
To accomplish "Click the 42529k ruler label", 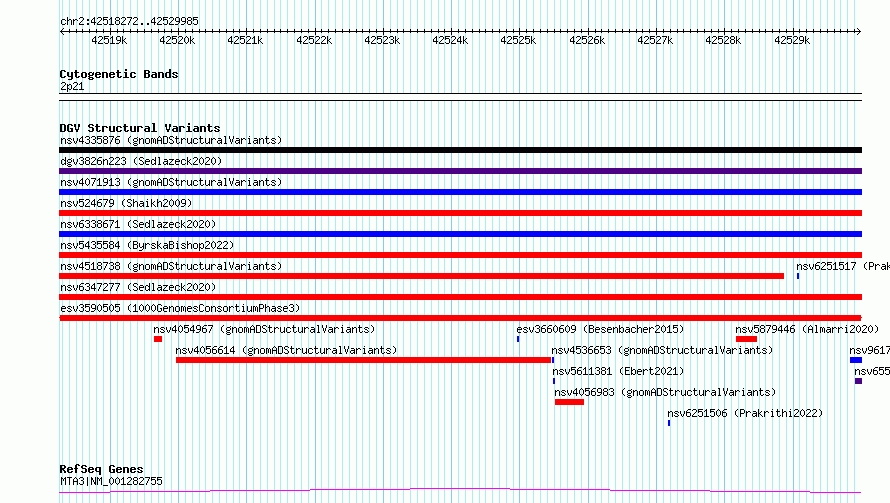I will [792, 40].
